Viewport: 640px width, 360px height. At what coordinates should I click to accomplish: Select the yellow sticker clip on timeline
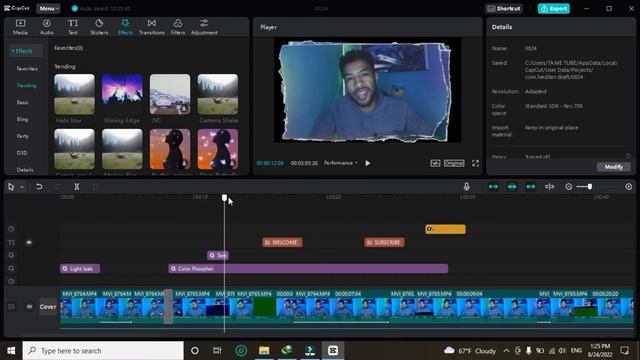click(445, 229)
